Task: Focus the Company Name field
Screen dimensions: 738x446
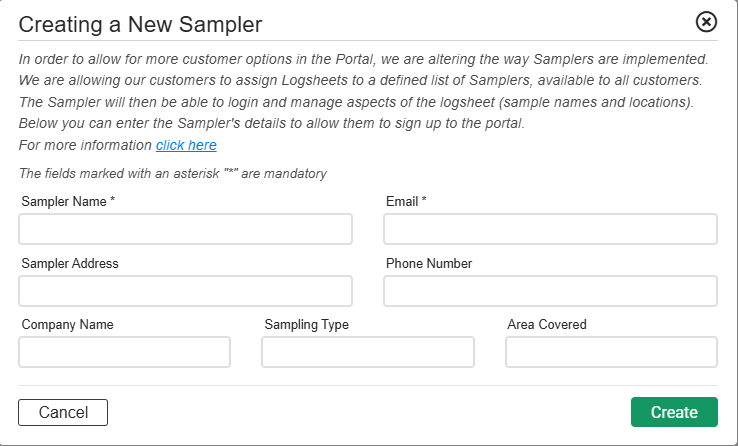Action: tap(125, 352)
